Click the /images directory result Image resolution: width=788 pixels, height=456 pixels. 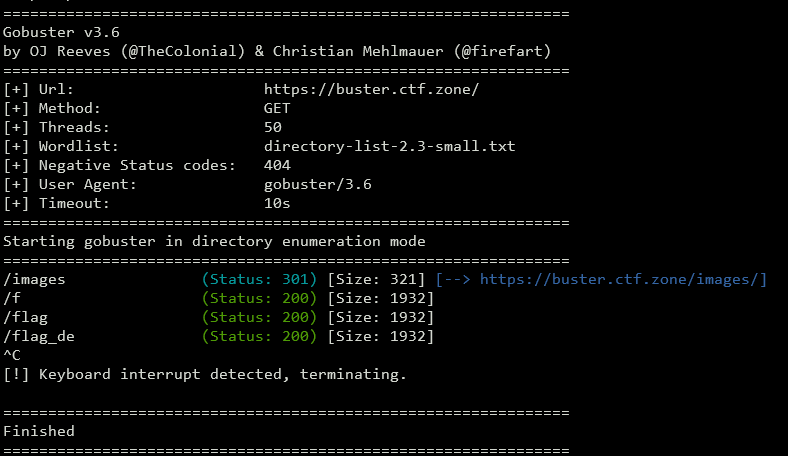(x=34, y=280)
